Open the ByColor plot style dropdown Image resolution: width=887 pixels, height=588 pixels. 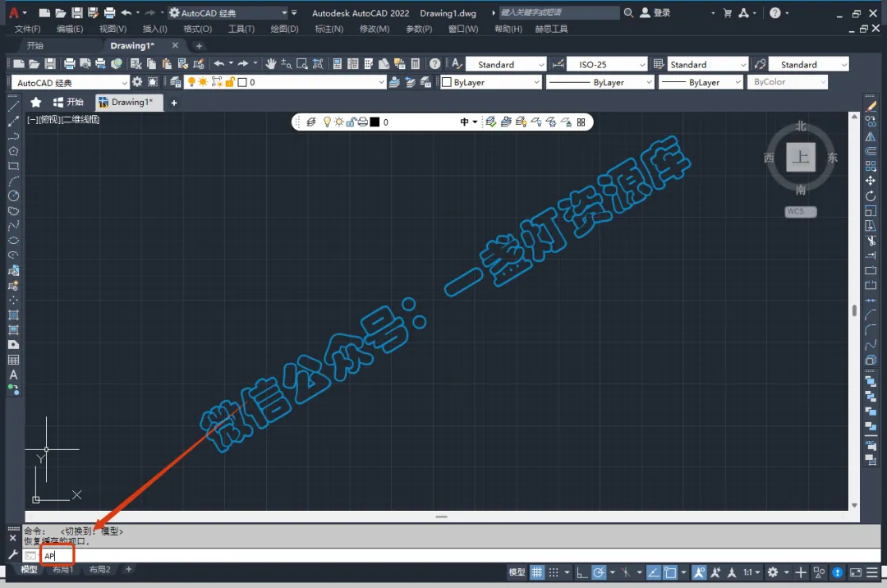pyautogui.click(x=823, y=83)
